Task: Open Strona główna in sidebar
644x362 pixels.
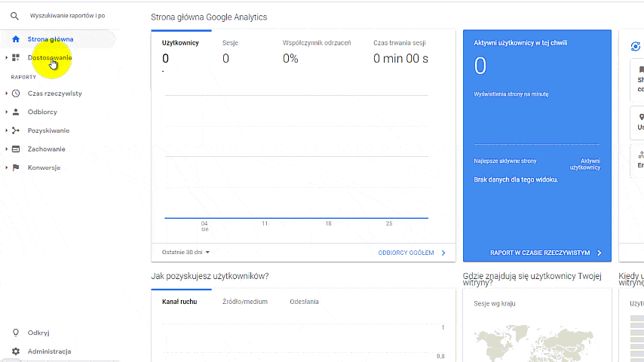Action: pos(51,39)
